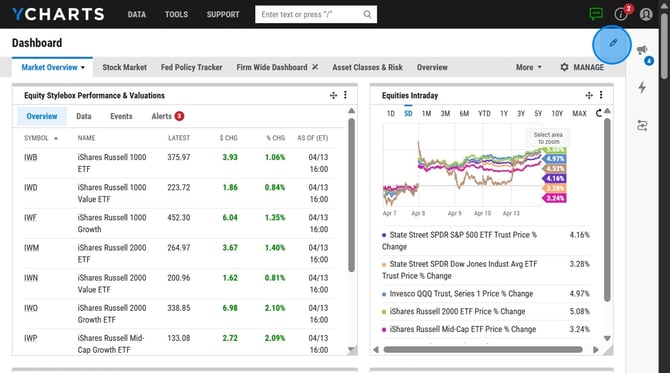The width and height of the screenshot is (670, 373).
Task: Sort by % CHG column header
Action: [x=276, y=138]
